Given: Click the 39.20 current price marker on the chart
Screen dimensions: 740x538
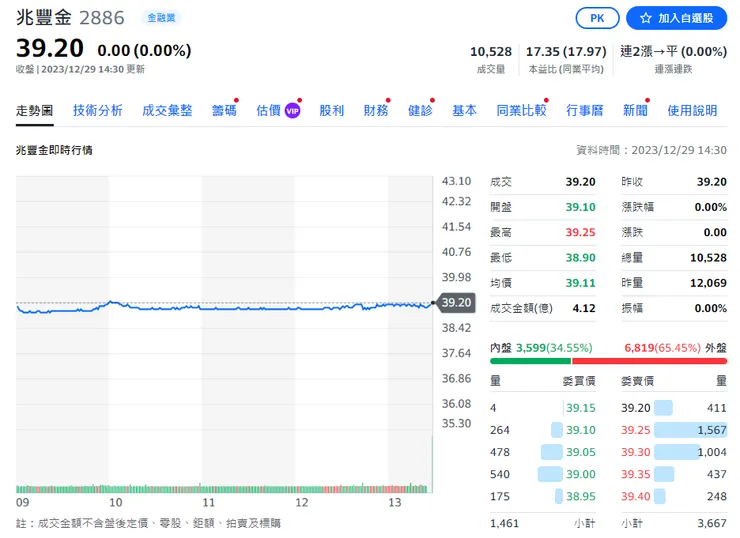Looking at the screenshot, I should [x=455, y=302].
